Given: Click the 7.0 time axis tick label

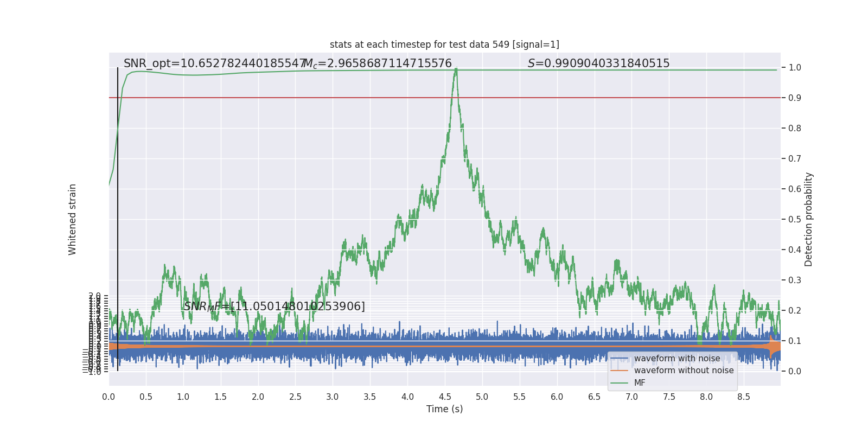Looking at the screenshot, I should coord(632,397).
